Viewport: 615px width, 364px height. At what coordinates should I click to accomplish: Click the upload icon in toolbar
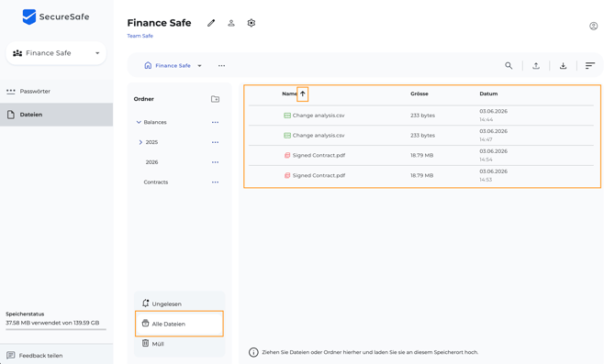(x=536, y=66)
